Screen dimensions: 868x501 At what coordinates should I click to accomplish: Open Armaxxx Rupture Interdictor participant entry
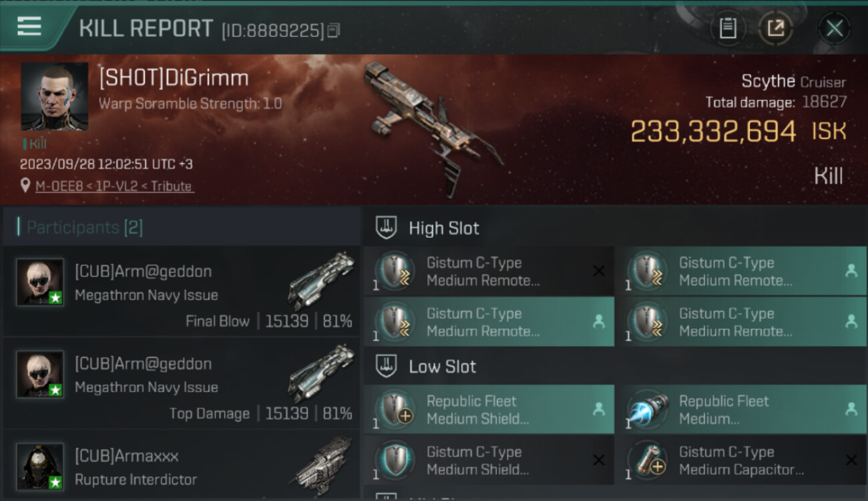[182, 466]
